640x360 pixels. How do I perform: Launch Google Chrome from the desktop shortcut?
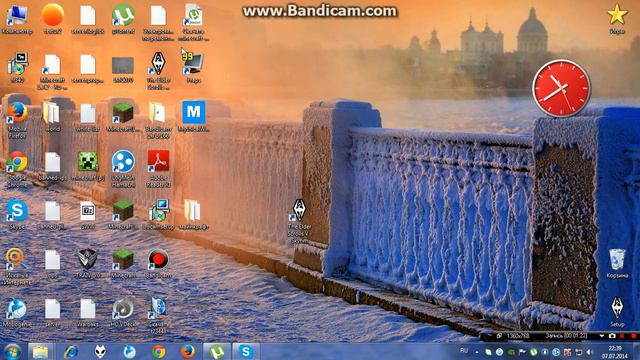[x=17, y=167]
